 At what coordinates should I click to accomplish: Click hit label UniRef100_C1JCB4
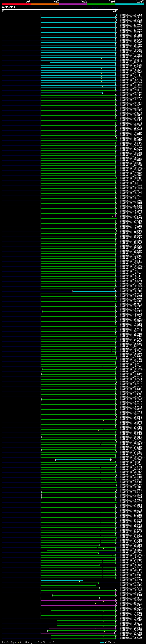coord(131,595)
